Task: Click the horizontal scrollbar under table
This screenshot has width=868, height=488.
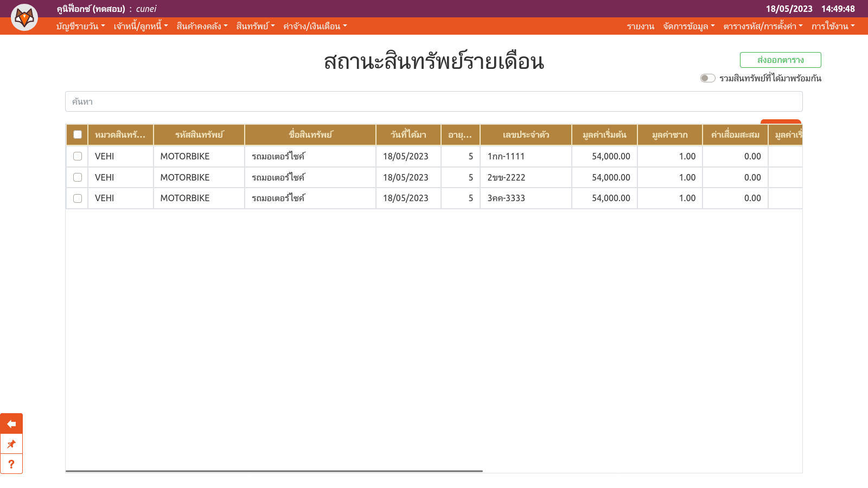Action: tap(274, 471)
